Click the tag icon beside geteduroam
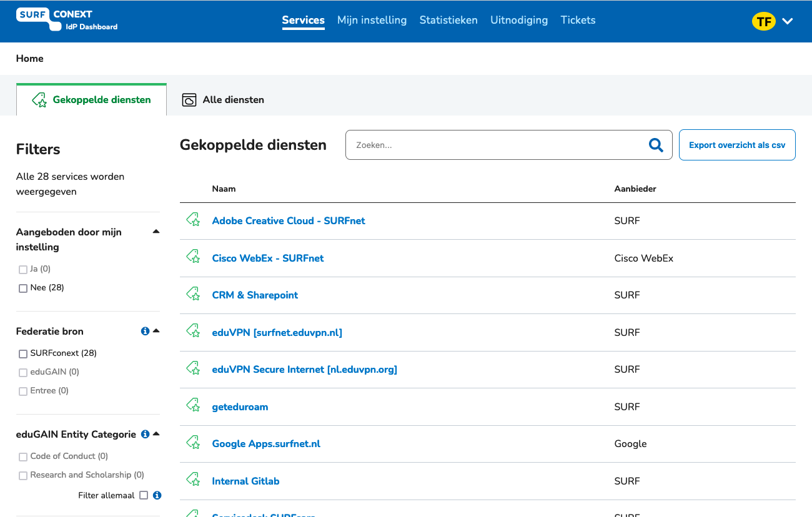The width and height of the screenshot is (812, 517). click(x=194, y=405)
